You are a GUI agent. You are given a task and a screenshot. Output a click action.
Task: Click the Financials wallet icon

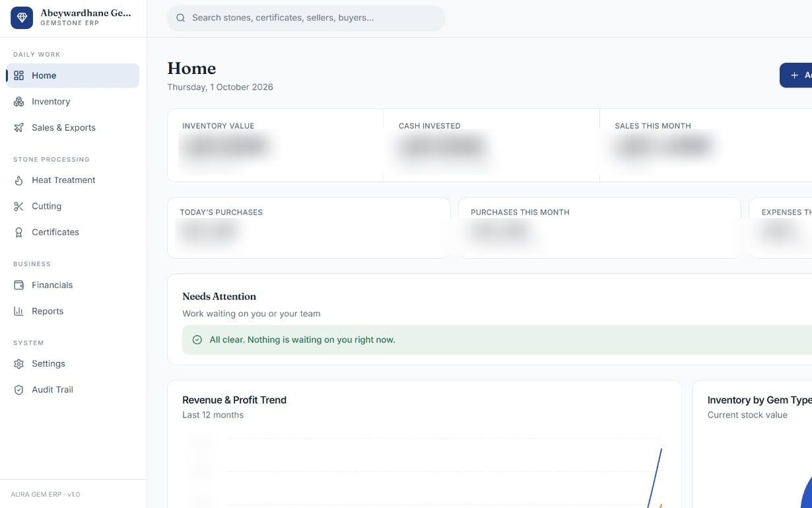[18, 285]
